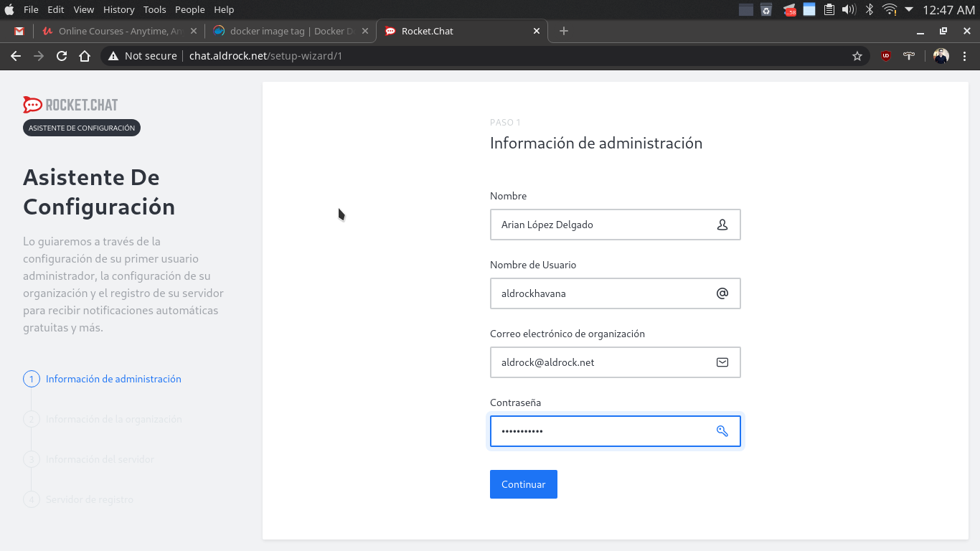Viewport: 980px width, 551px height.
Task: Open the Help menu
Action: pos(224,9)
